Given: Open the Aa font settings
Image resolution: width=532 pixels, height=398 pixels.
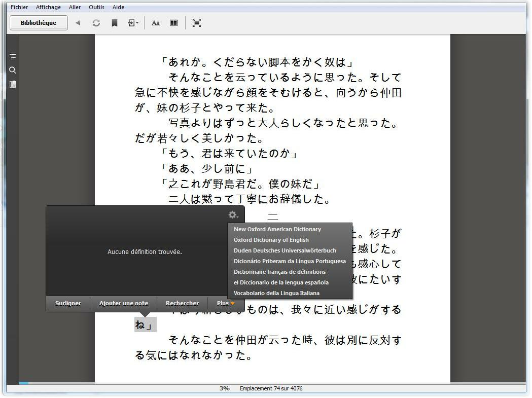Looking at the screenshot, I should [x=156, y=23].
